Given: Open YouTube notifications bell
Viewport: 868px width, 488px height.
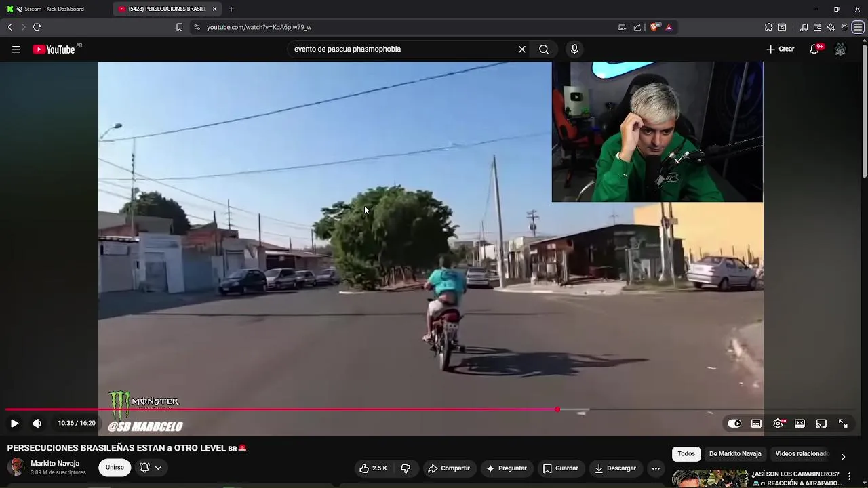Looking at the screenshot, I should coord(814,49).
